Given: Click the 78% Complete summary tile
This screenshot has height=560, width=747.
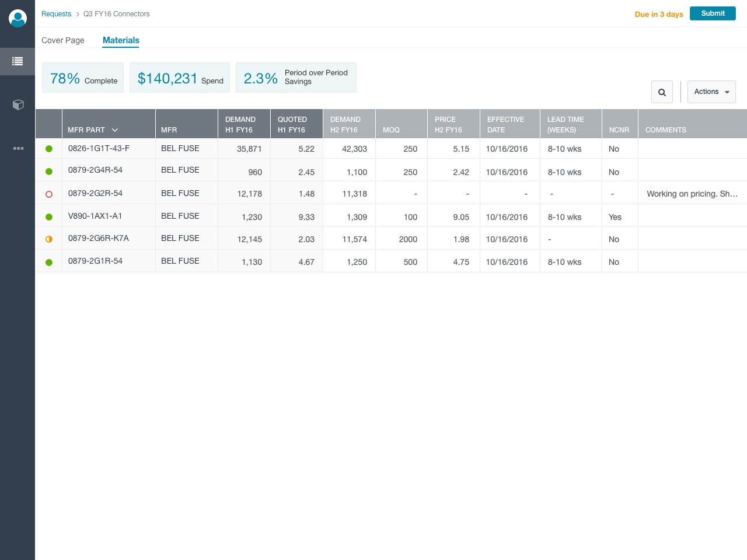Looking at the screenshot, I should coord(83,78).
